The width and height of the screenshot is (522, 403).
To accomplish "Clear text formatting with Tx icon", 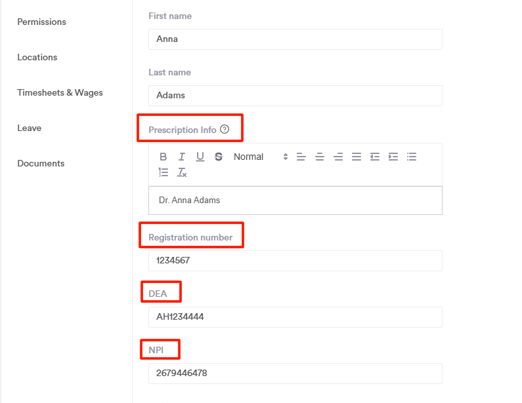I will pos(182,172).
